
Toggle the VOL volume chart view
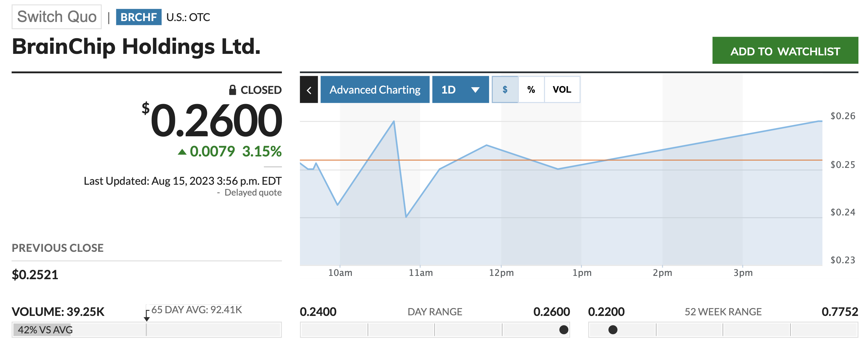click(562, 90)
